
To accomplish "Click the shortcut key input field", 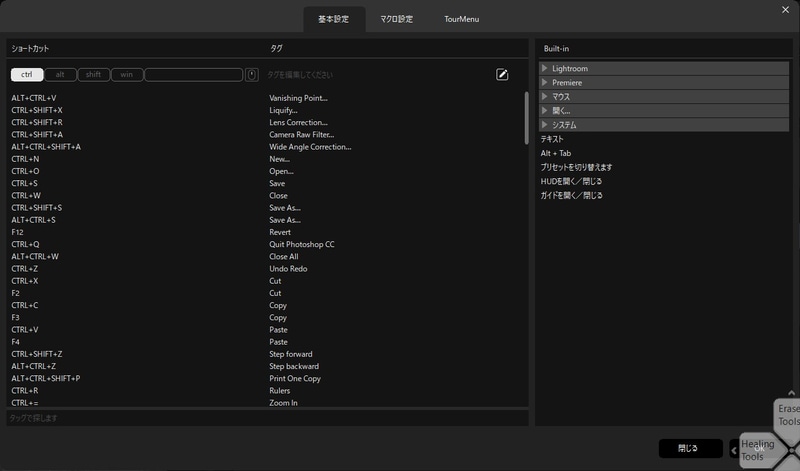I will [x=194, y=75].
